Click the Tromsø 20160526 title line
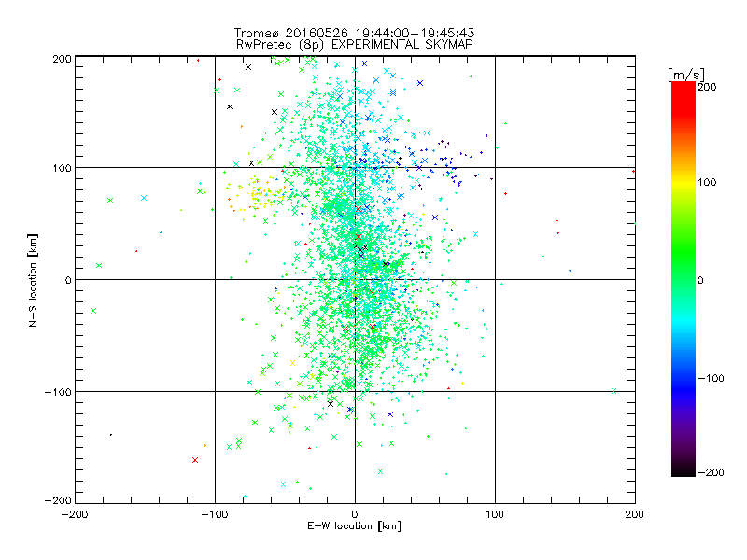747x560 pixels. 354,33
